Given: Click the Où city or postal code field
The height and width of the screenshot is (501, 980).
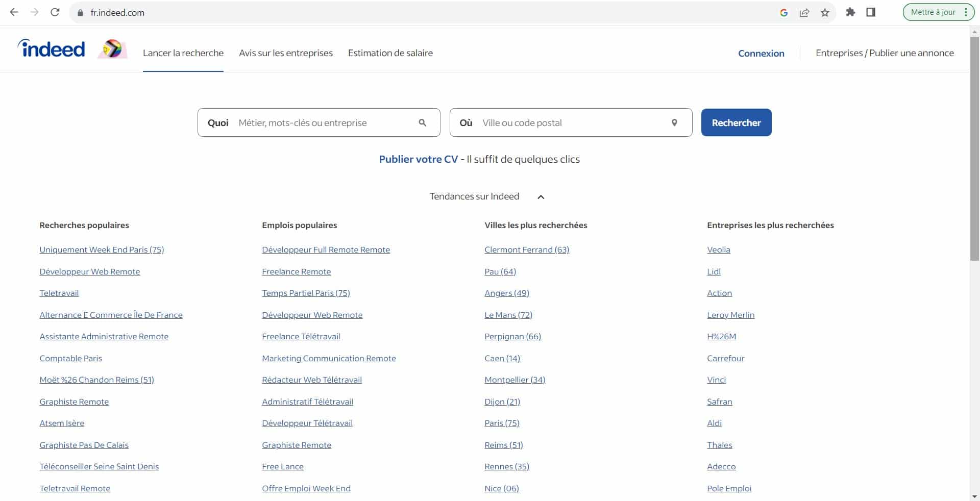Looking at the screenshot, I should (571, 122).
